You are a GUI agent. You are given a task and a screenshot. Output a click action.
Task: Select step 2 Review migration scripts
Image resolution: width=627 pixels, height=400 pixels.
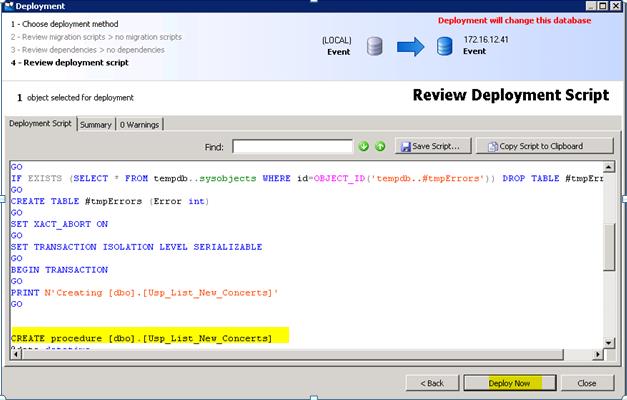tap(96, 37)
